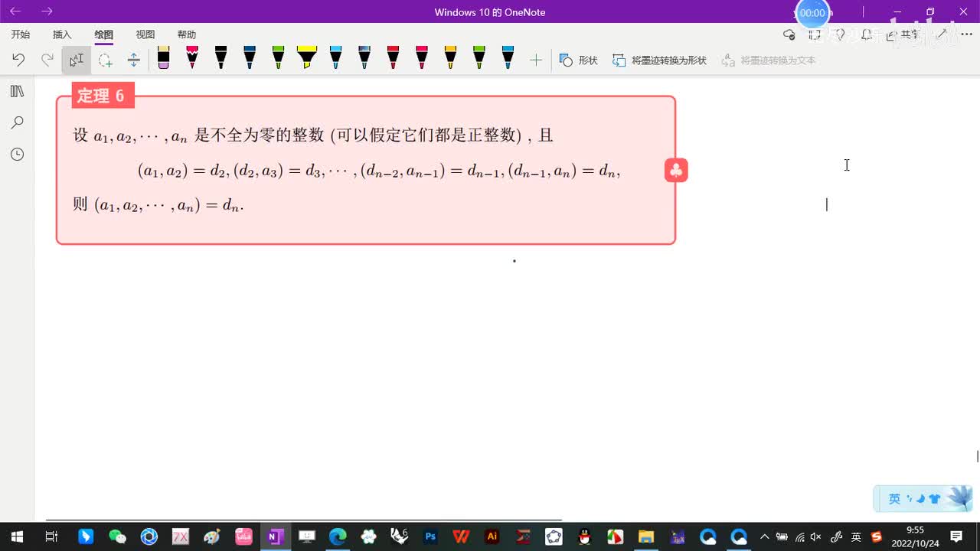
Task: Activate Insert or Remove Space tool
Action: click(x=133, y=60)
